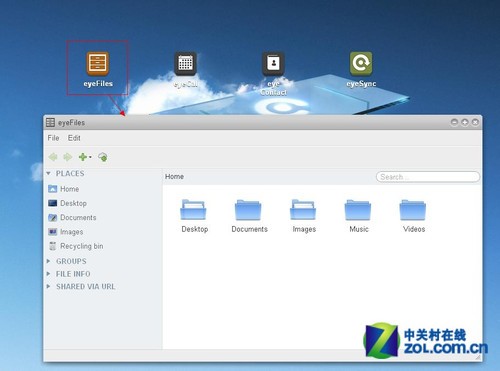Screen dimensions: 500x371
Task: Expand the FILE INFO section
Action: click(x=49, y=274)
